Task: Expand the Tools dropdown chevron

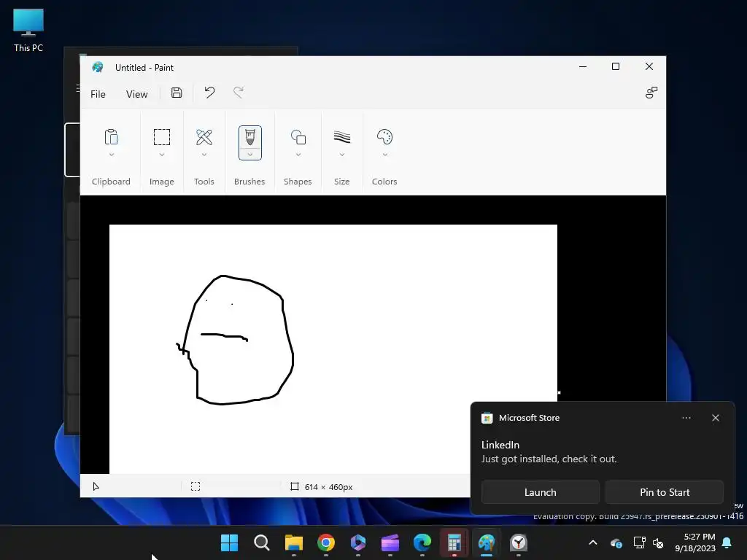Action: [x=204, y=155]
